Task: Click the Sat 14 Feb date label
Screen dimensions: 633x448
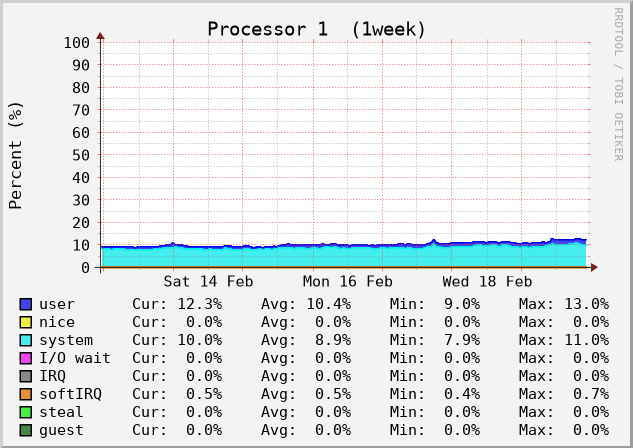Action: tap(208, 283)
